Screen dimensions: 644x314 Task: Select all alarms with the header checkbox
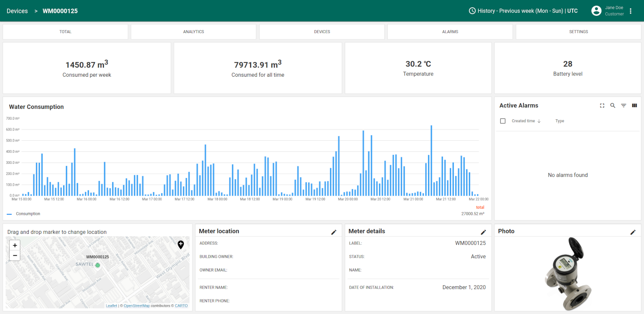pyautogui.click(x=503, y=121)
